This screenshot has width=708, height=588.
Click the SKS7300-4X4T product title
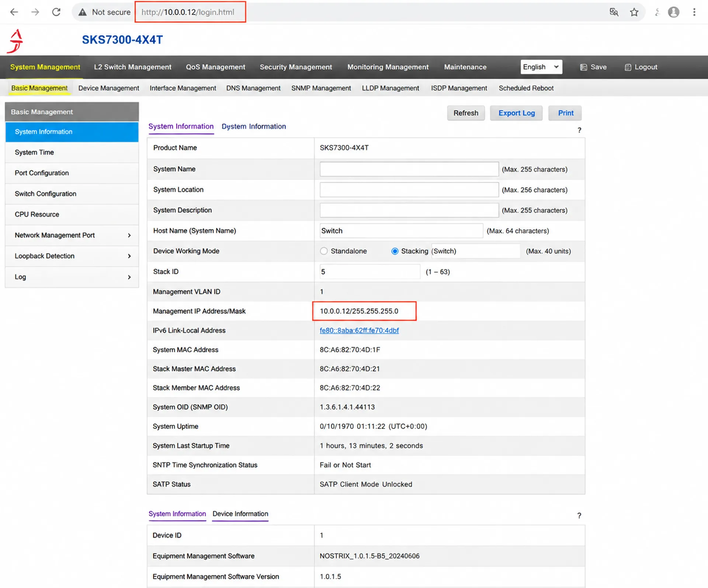tap(122, 40)
